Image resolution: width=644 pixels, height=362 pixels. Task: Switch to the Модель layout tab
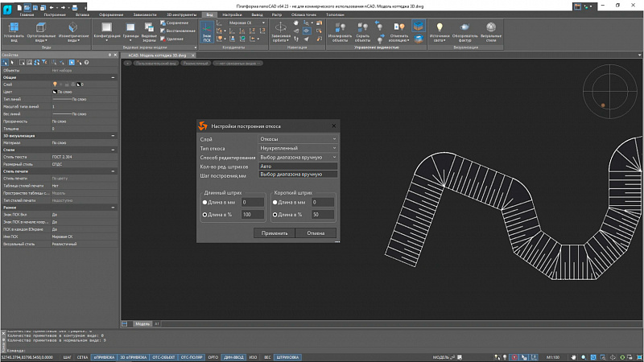(142, 324)
